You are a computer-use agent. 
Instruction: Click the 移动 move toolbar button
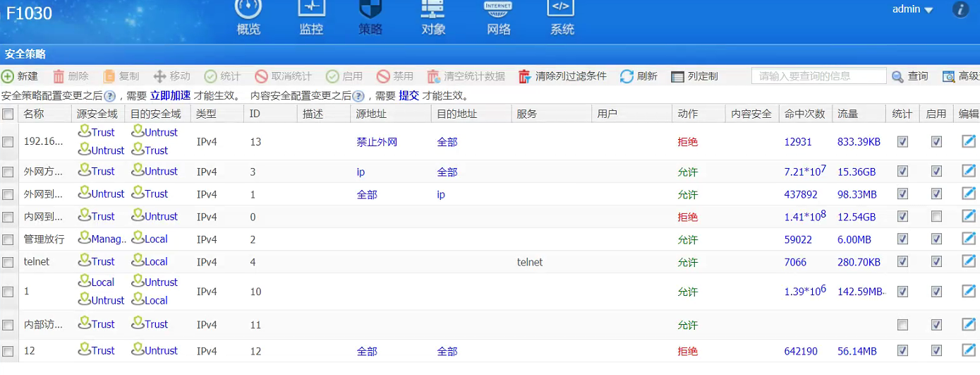coord(171,76)
